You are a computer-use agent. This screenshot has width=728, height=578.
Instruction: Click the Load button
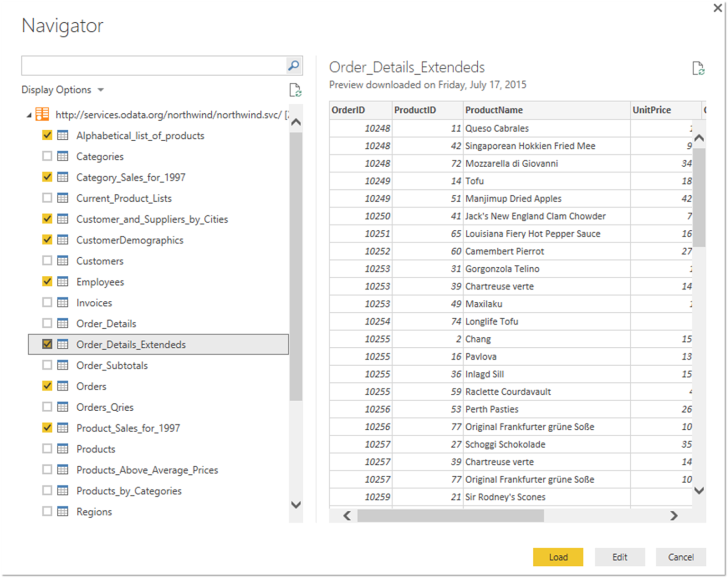[x=558, y=557]
